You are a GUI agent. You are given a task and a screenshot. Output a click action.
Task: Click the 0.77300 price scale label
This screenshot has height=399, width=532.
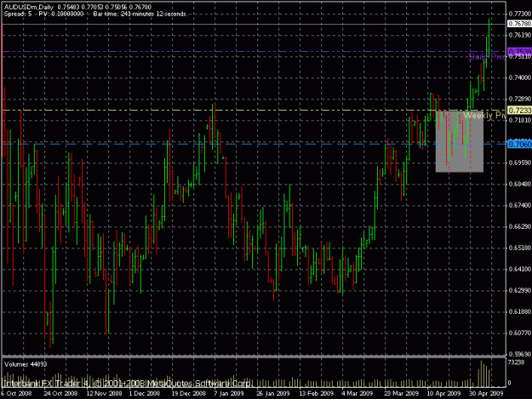pyautogui.click(x=520, y=14)
